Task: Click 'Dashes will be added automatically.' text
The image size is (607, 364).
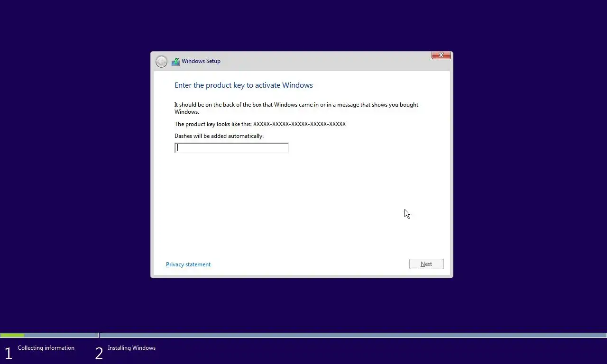Action: 219,136
